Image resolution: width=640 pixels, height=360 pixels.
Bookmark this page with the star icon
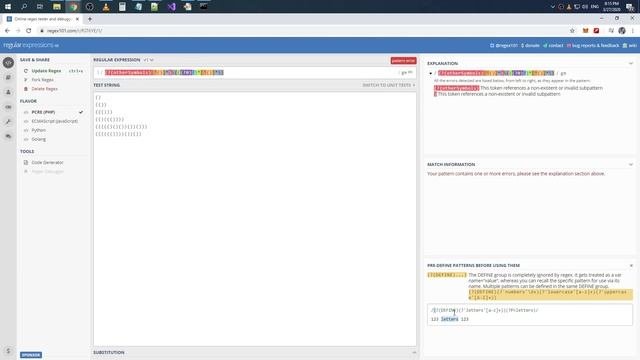tap(572, 31)
